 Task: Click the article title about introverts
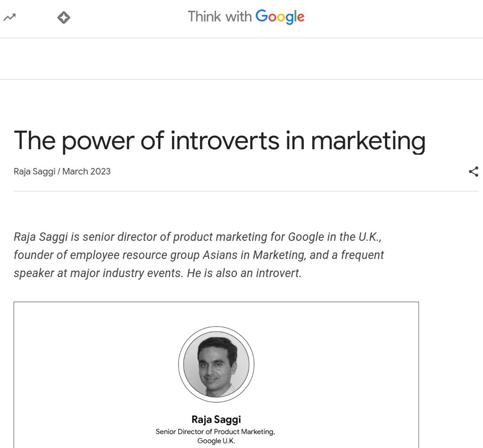click(219, 141)
